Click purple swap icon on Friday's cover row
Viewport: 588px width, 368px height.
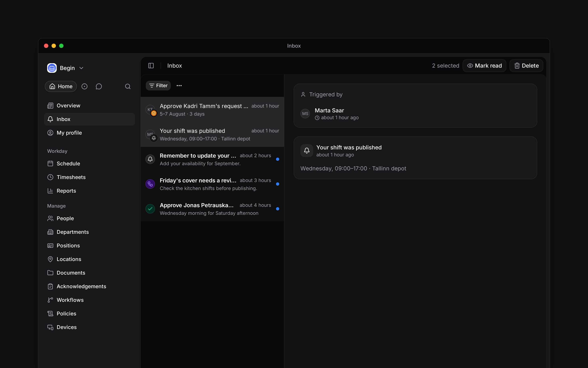(150, 184)
